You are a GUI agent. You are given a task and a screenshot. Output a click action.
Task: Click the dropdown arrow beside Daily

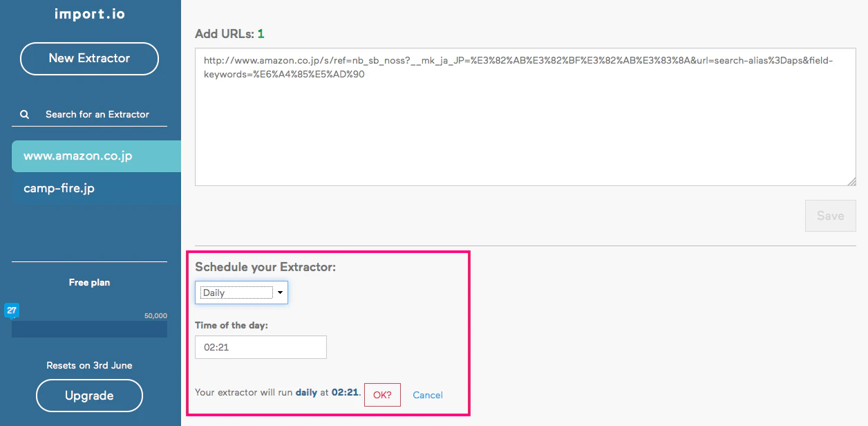[x=280, y=293]
